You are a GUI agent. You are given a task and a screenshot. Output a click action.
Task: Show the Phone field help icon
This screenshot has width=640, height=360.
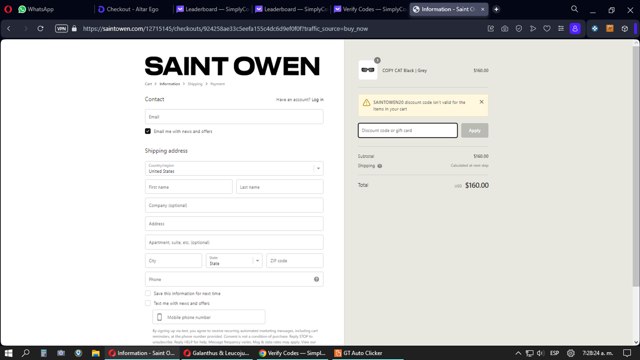click(x=316, y=279)
